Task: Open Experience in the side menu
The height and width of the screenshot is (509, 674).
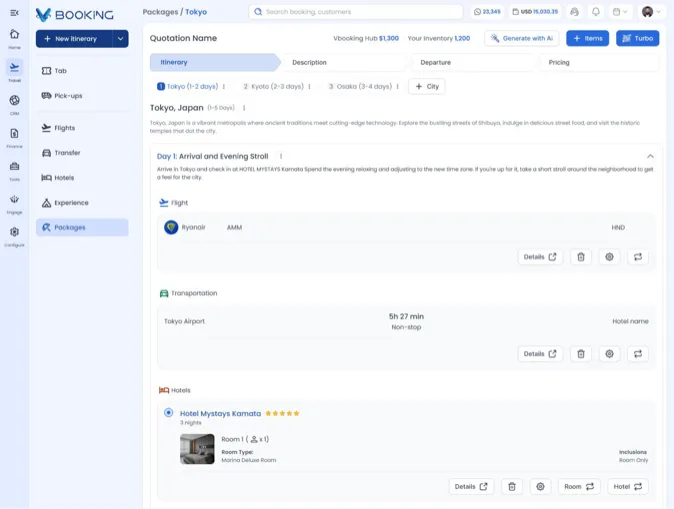Action: click(82, 202)
